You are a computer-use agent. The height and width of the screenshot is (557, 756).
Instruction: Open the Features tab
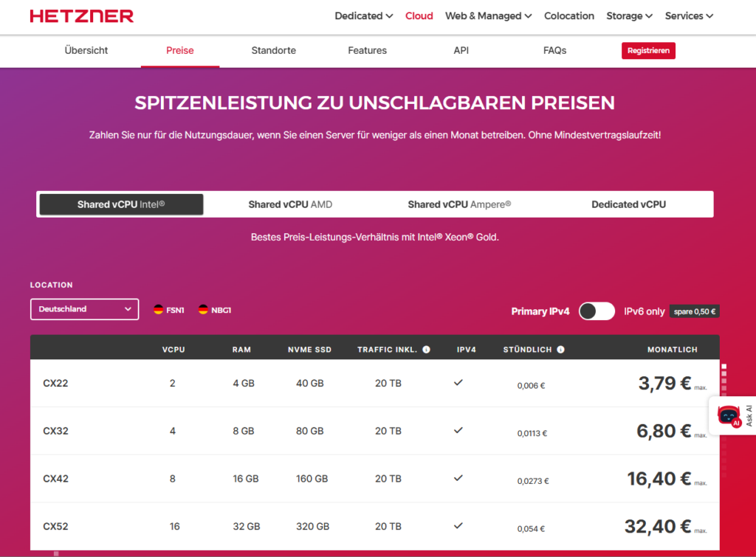click(368, 51)
